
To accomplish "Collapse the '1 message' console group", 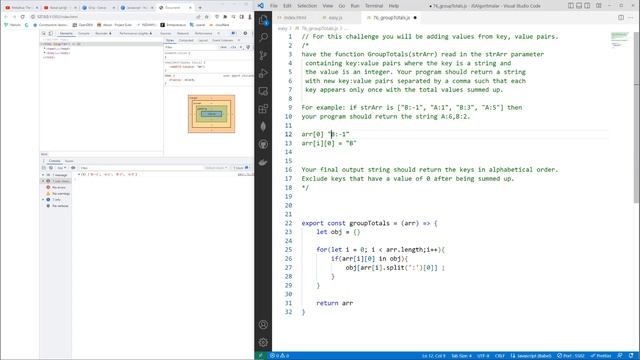I will pos(43,175).
